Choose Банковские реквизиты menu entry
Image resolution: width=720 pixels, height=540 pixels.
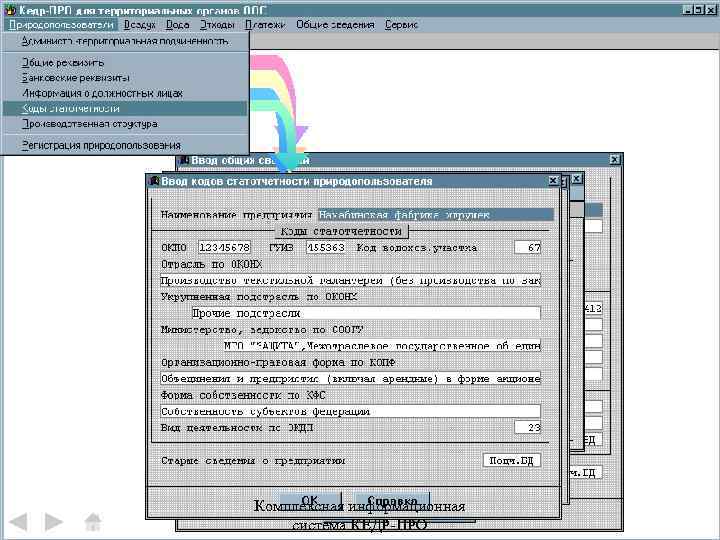point(125,78)
